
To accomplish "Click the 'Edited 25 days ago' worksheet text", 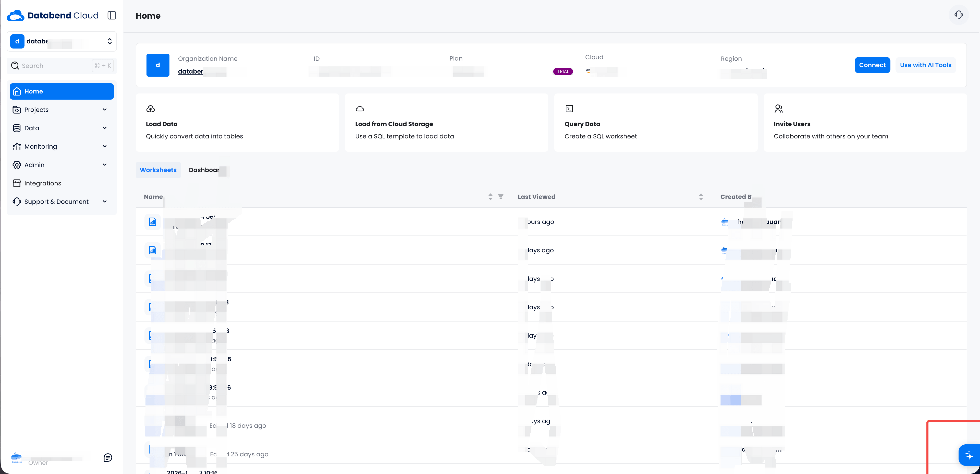I will click(x=239, y=454).
